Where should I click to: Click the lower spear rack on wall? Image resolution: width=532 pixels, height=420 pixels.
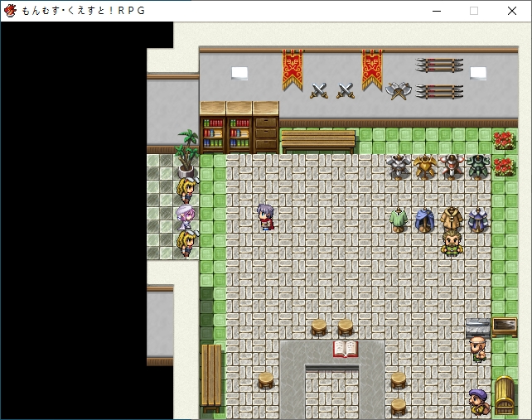click(439, 91)
